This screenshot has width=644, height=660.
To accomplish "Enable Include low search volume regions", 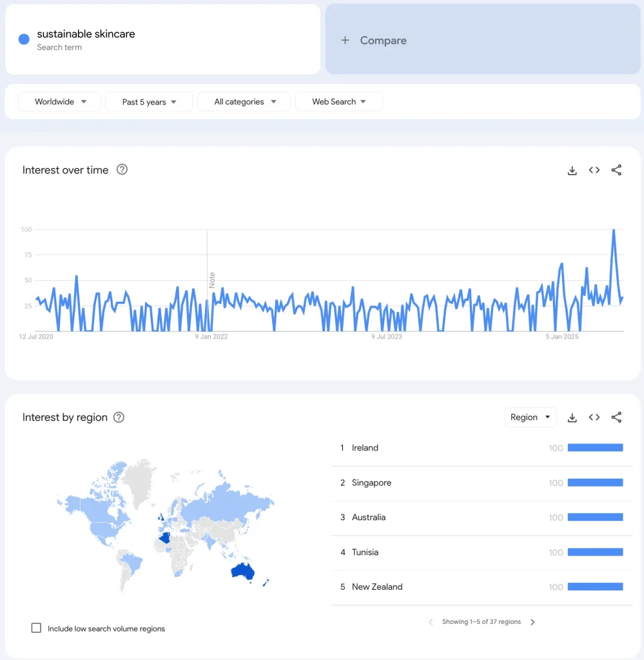I will pyautogui.click(x=37, y=628).
